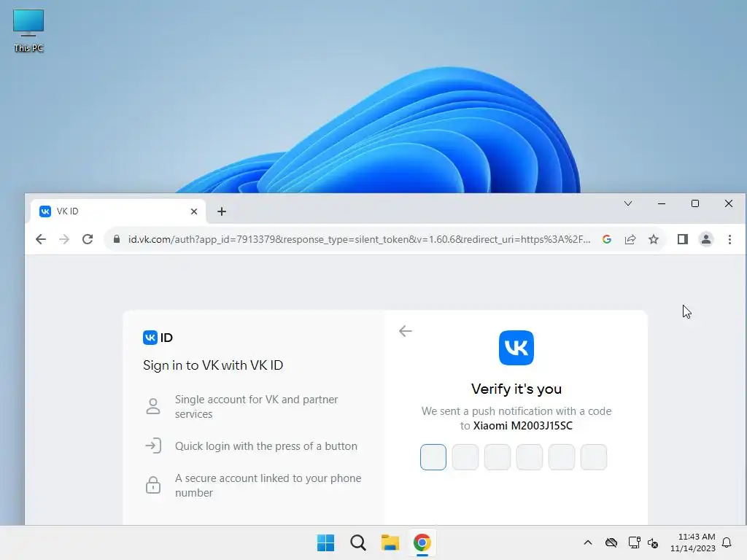Open Chrome profile menu
The width and height of the screenshot is (747, 560).
tap(706, 239)
